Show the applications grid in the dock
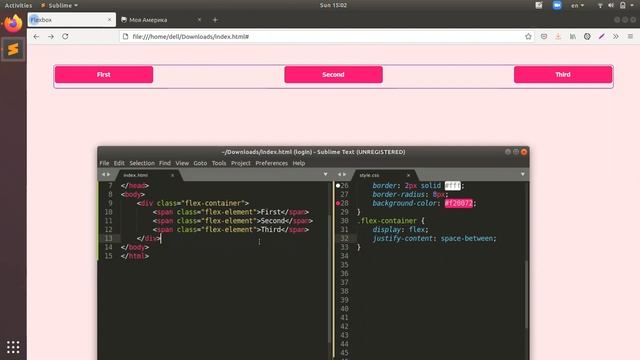Viewport: 640px width, 360px height. pos(13,347)
